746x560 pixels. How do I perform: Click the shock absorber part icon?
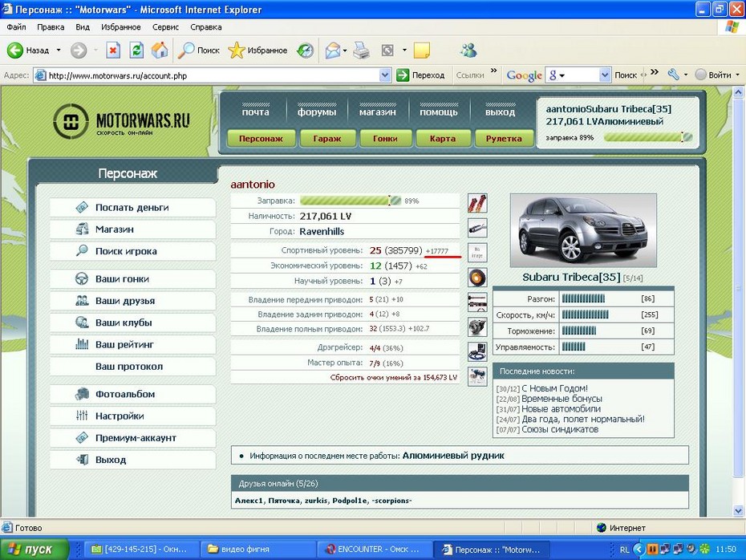pos(477,203)
